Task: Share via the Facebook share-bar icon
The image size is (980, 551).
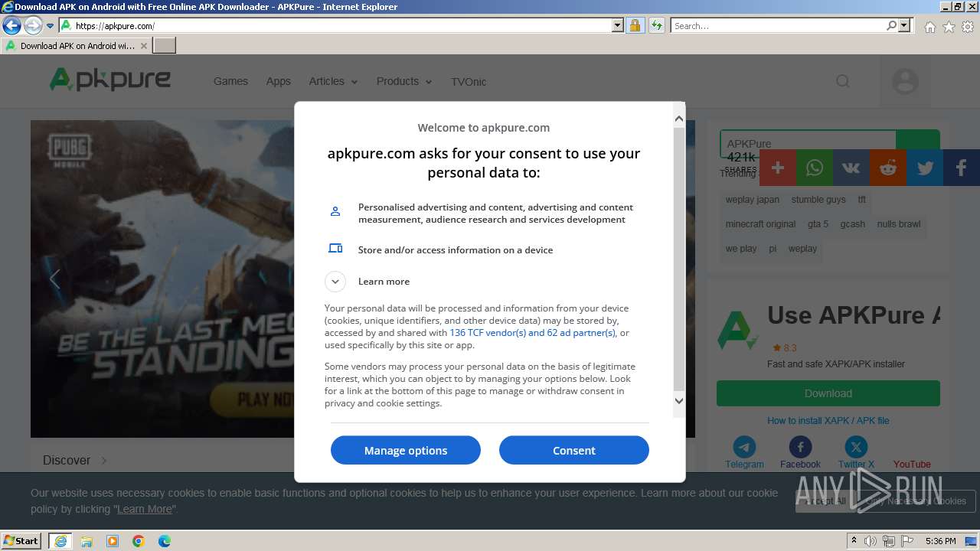Action: click(962, 168)
